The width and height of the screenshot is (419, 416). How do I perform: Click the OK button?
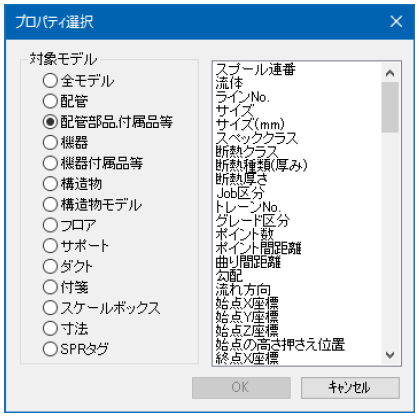point(241,388)
